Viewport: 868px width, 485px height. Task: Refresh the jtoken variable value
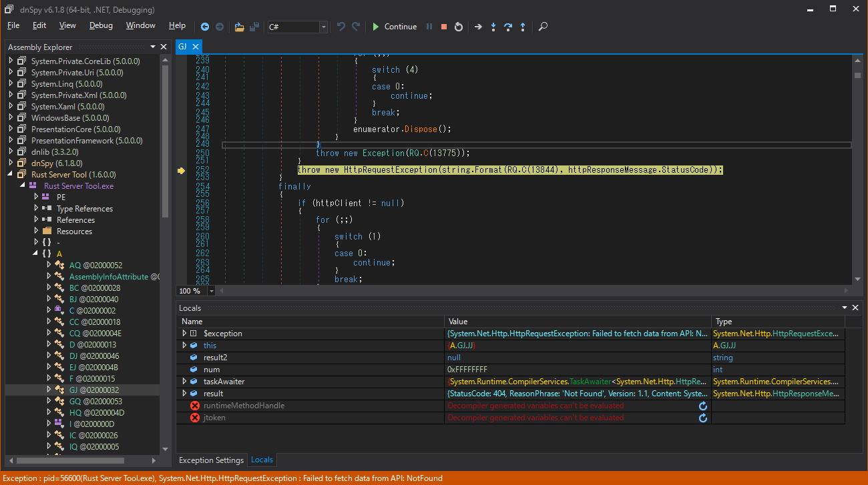click(703, 418)
